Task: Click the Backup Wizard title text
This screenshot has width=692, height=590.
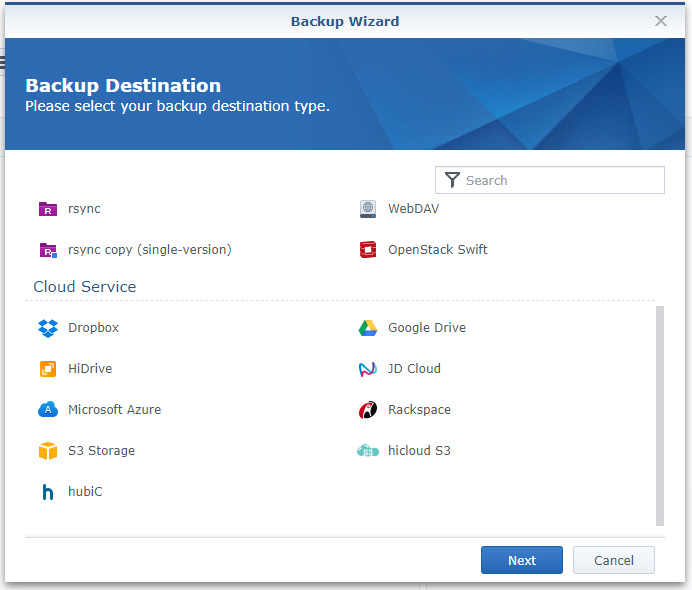Action: pos(345,21)
